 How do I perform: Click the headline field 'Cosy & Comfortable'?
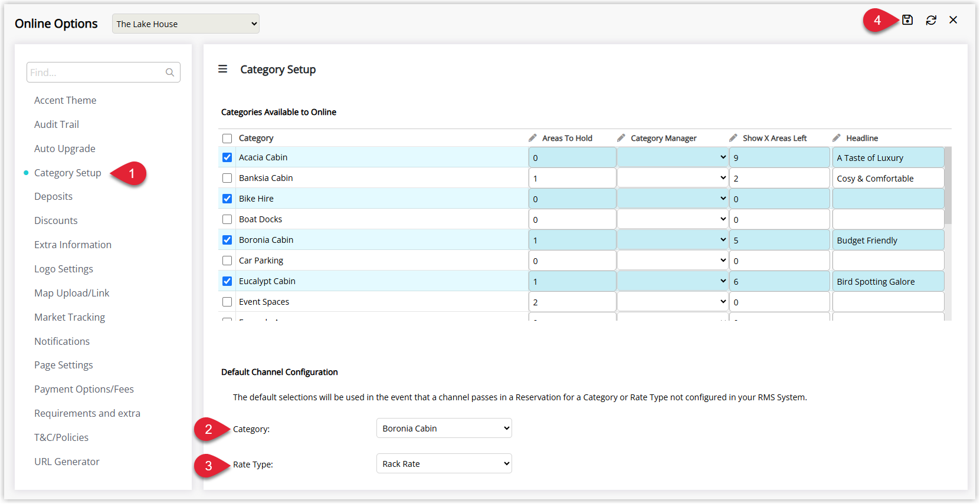pos(888,178)
